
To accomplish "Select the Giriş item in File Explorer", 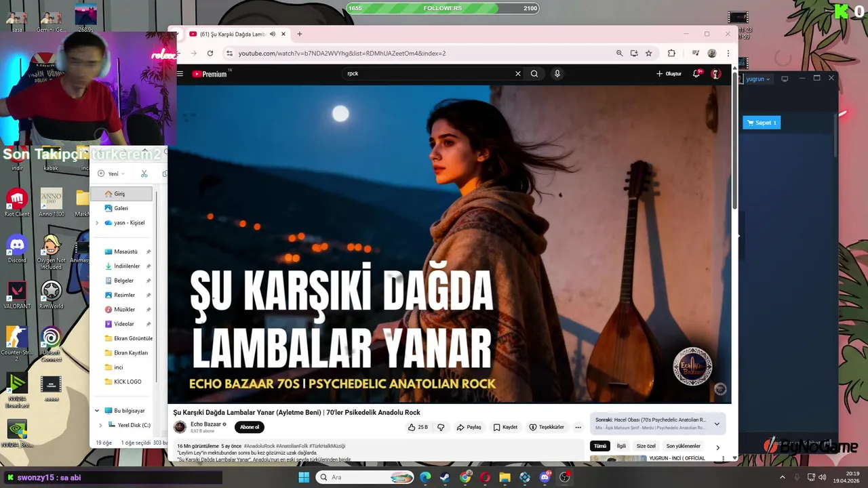I will [x=121, y=194].
